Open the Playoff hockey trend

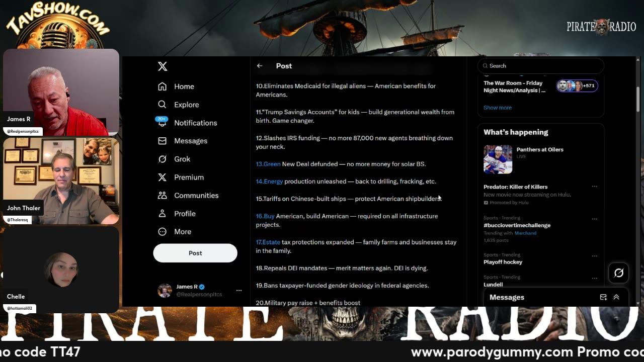503,262
